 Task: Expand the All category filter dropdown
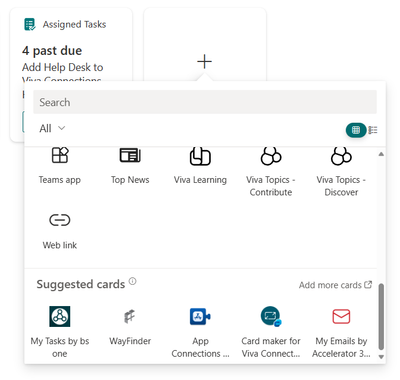[52, 128]
